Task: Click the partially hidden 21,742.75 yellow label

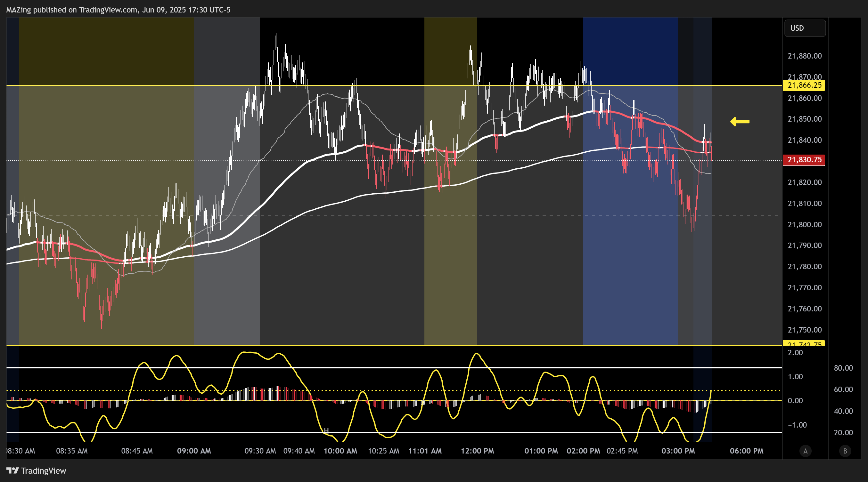Action: tap(804, 343)
